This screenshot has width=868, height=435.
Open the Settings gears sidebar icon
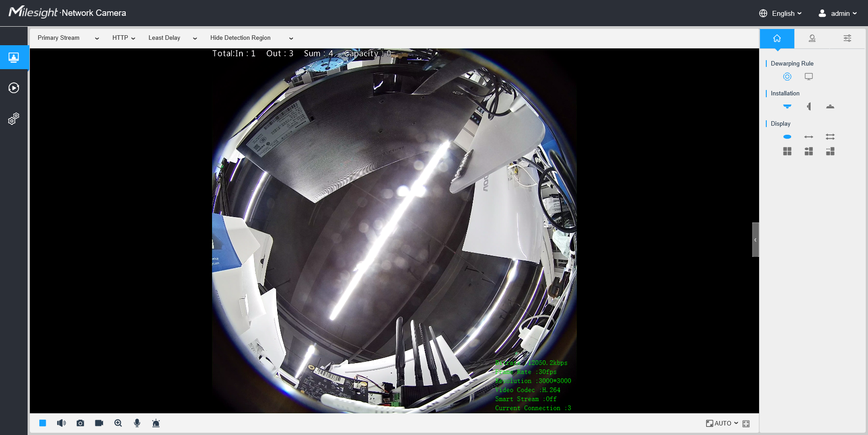coord(14,118)
